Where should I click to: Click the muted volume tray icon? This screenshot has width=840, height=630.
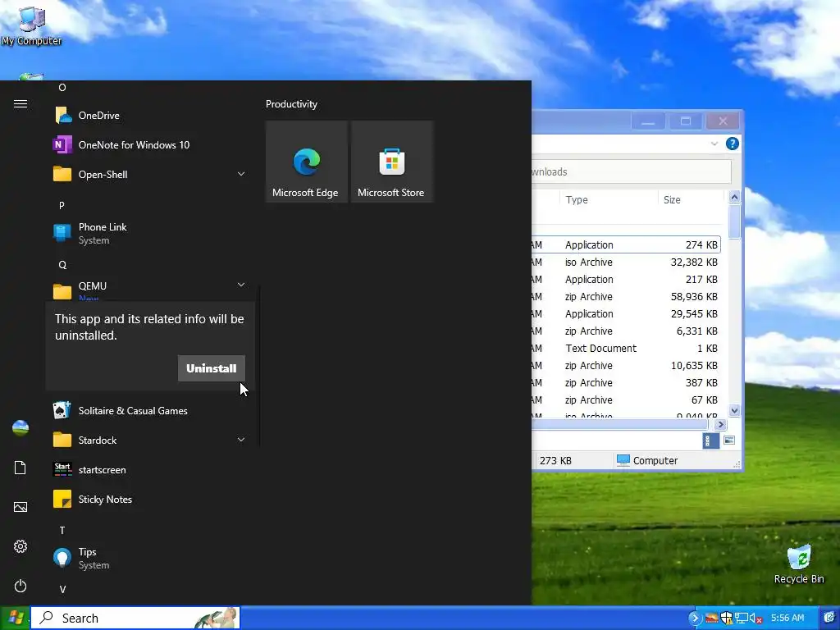(x=756, y=619)
